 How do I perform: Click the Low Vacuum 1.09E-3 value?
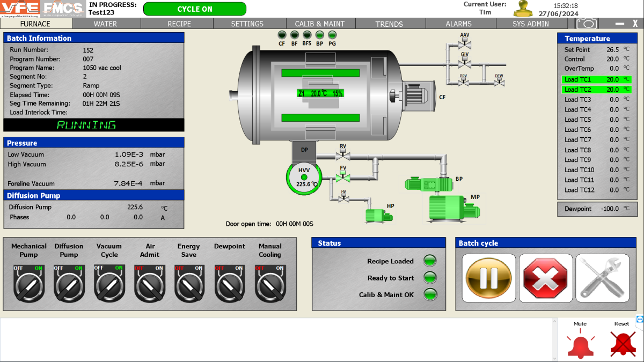coord(129,154)
